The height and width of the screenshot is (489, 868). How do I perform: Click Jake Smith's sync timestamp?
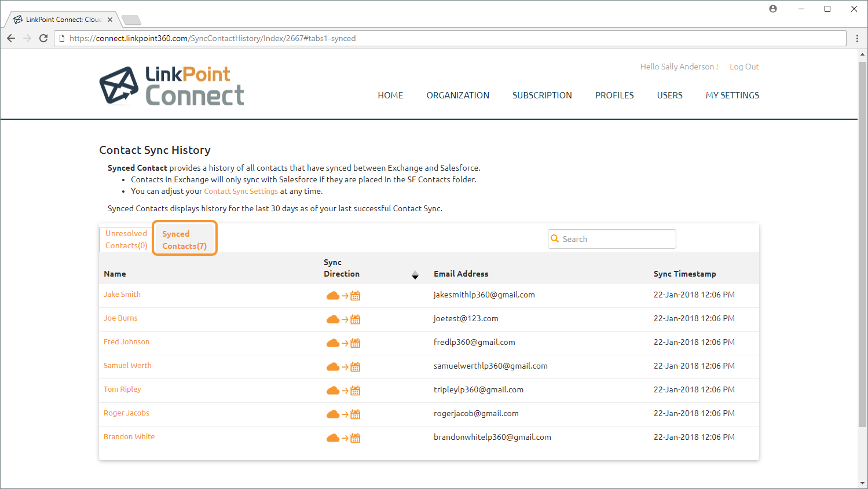(x=694, y=295)
